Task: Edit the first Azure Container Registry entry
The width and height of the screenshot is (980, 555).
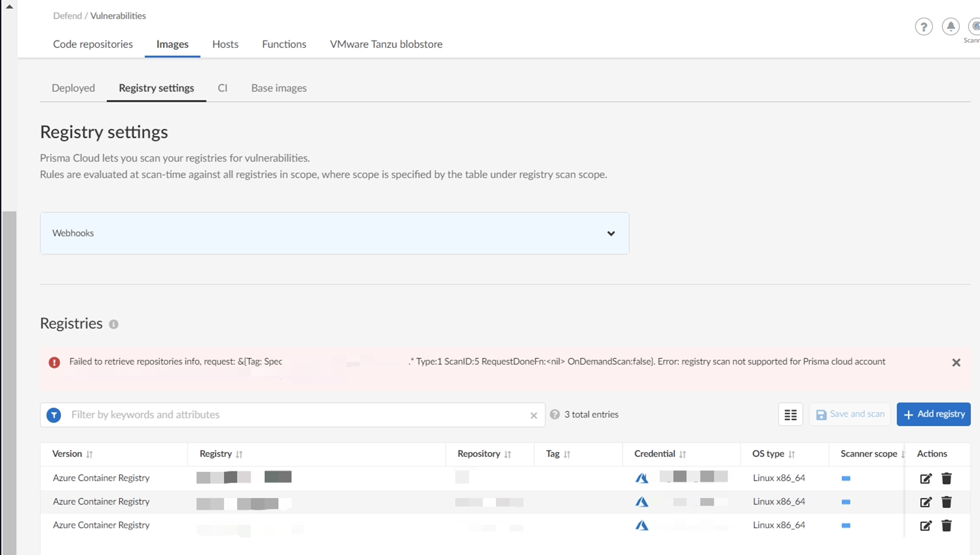Action: tap(926, 478)
